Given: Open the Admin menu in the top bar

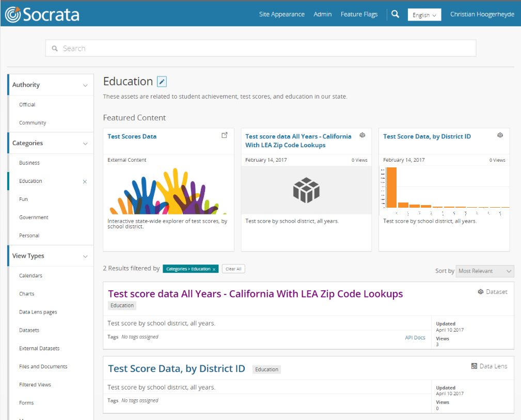Looking at the screenshot, I should [322, 14].
